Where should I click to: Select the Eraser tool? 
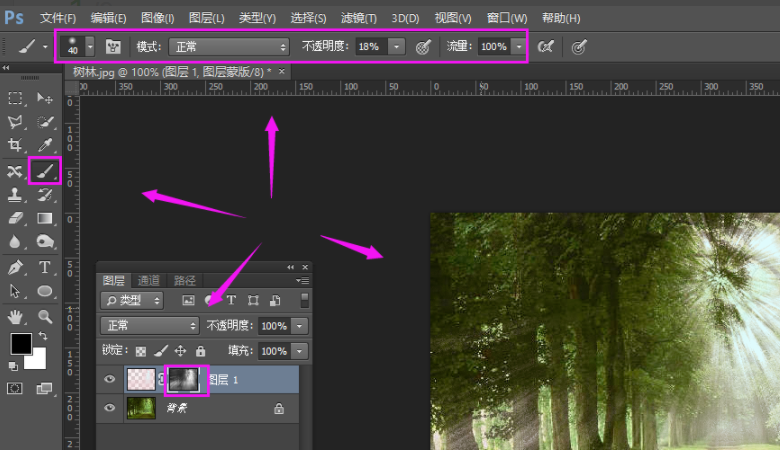point(15,218)
